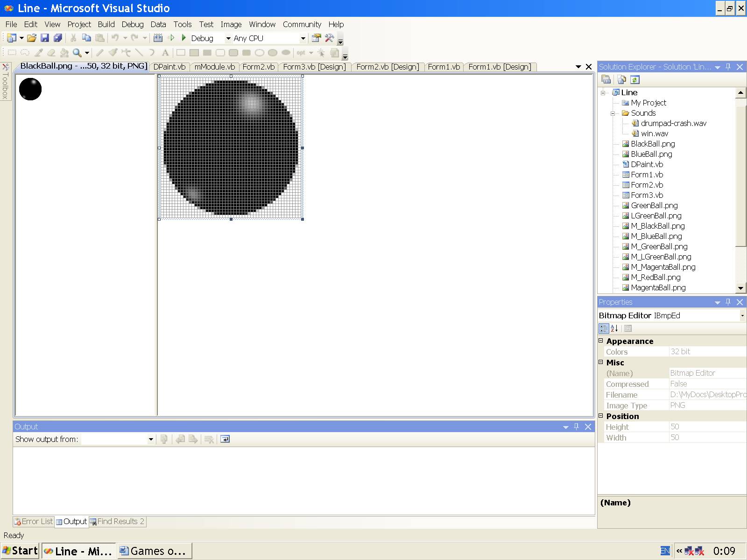
Task: Open the Debug configuration dropdown
Action: 228,38
